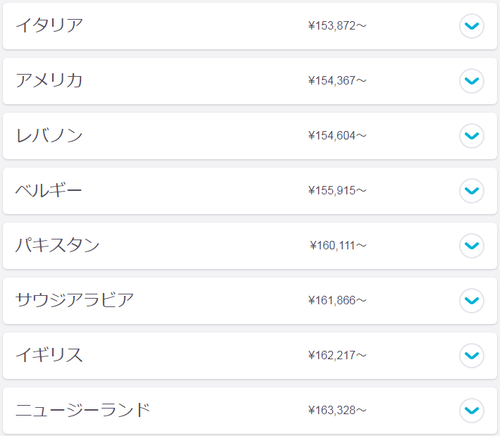Expand the イタリア row with its chevron

pyautogui.click(x=472, y=26)
